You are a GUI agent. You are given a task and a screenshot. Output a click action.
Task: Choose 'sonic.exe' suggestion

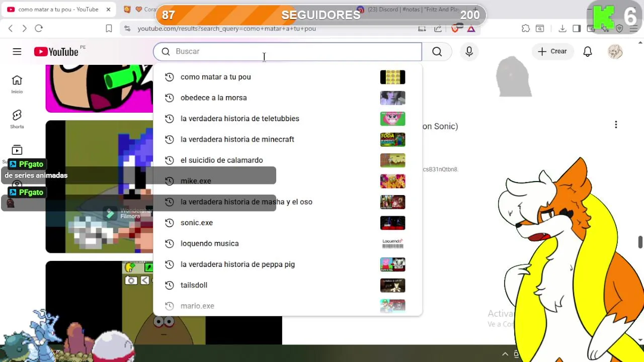click(287, 223)
